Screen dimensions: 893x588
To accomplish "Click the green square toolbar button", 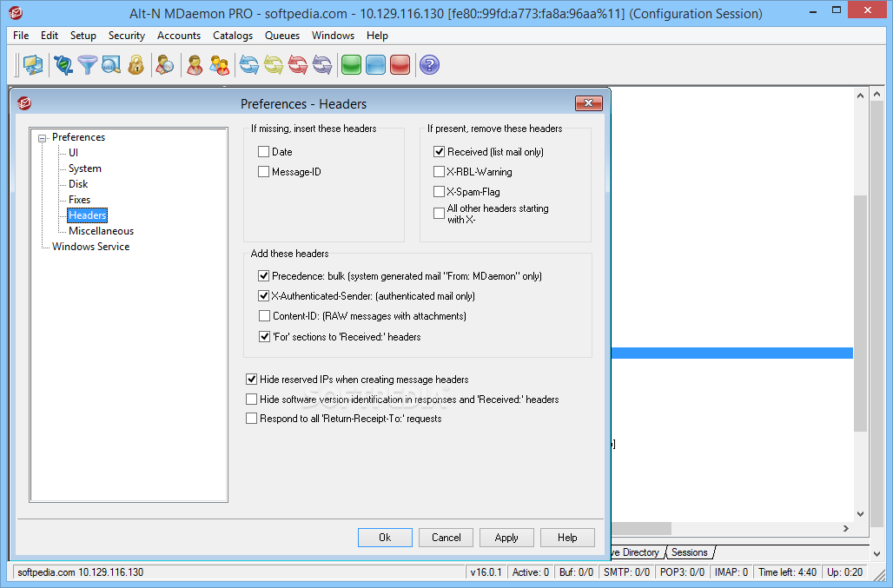I will click(352, 65).
